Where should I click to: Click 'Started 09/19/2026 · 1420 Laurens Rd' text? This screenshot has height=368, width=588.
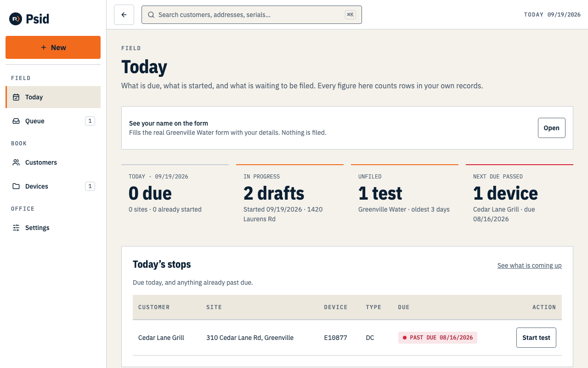pyautogui.click(x=283, y=214)
